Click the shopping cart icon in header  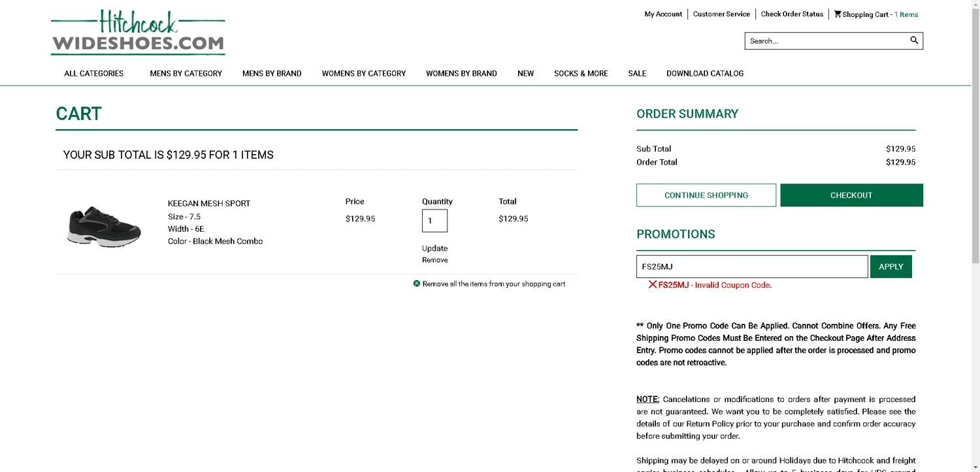[x=838, y=14]
